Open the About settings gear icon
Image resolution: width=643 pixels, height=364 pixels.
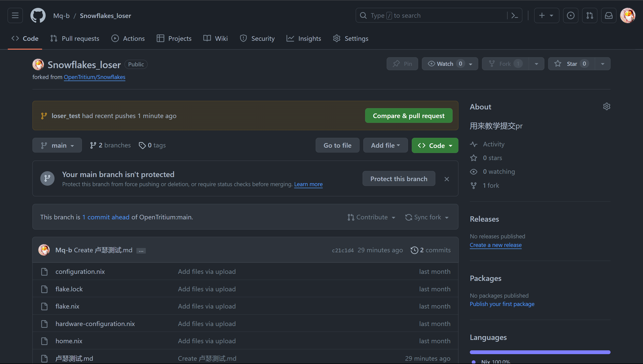[606, 106]
